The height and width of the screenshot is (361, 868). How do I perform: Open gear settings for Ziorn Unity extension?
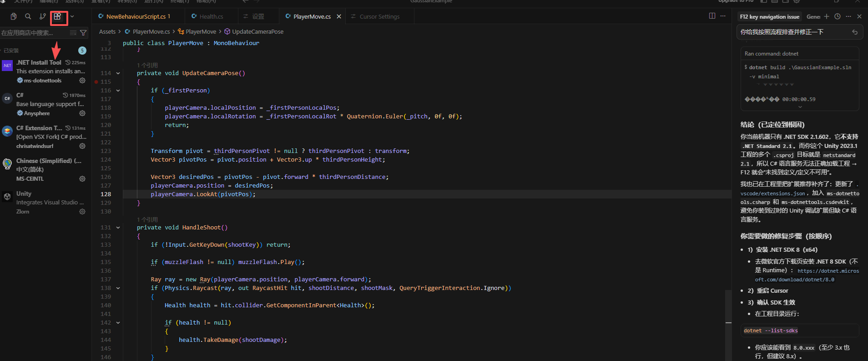tap(82, 212)
